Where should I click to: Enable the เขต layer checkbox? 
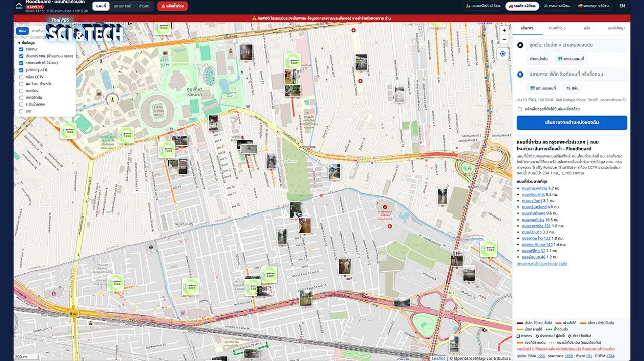pyautogui.click(x=21, y=111)
